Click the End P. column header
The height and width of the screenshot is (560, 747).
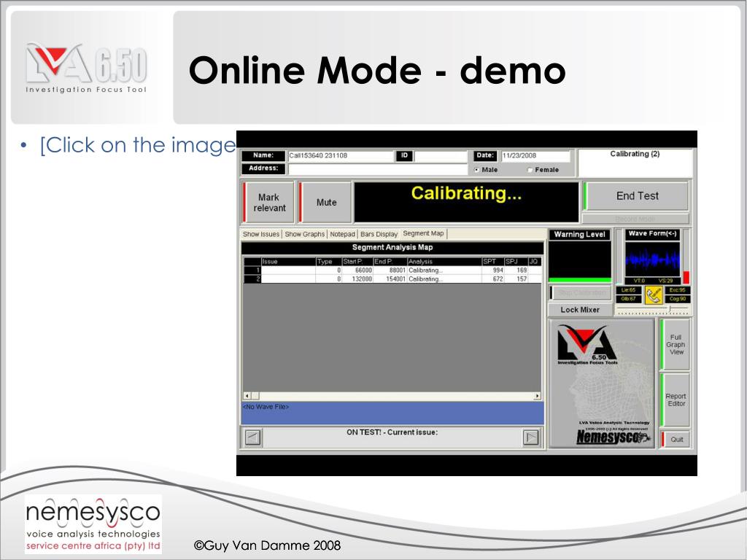tap(390, 262)
